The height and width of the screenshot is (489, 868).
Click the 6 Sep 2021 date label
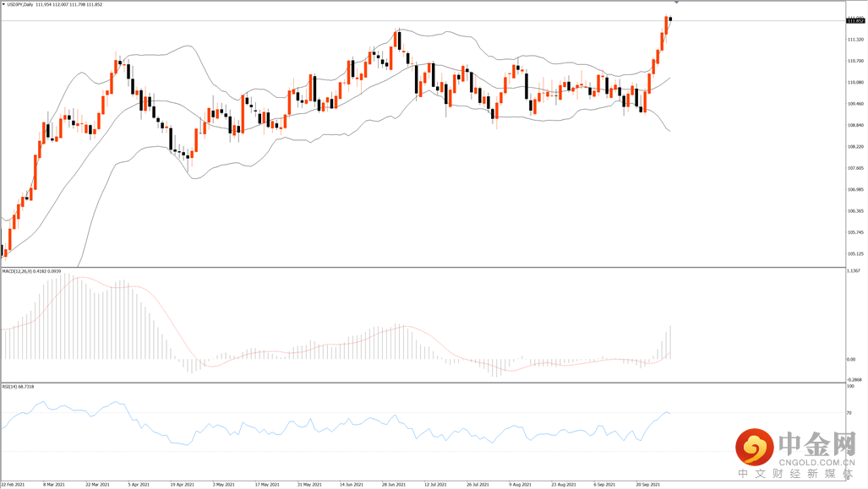tap(604, 485)
